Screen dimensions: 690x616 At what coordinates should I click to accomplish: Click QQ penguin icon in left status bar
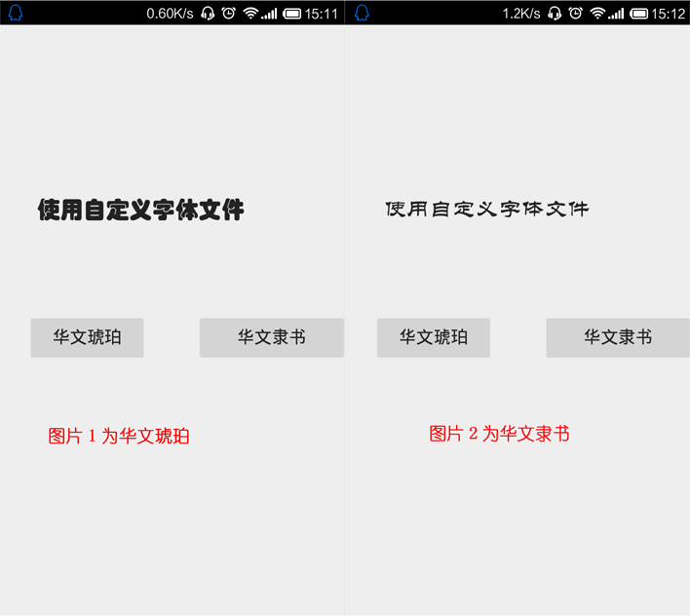tap(16, 13)
